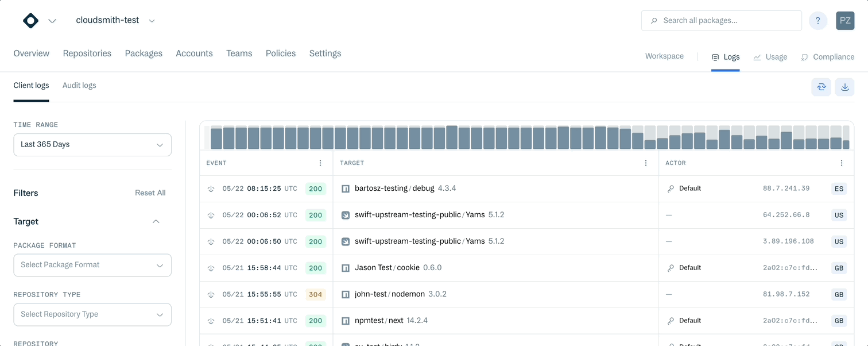
Task: Export logs via the download icon
Action: [844, 87]
